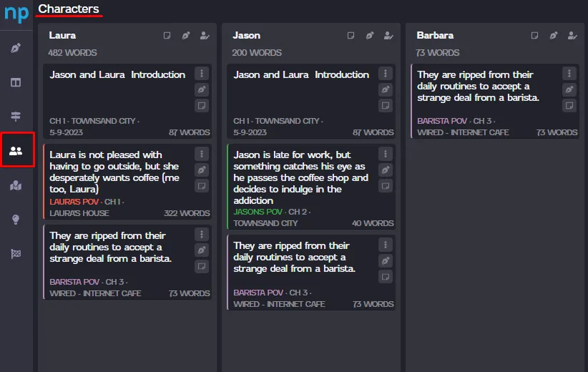Open the map locations view in sidebar
This screenshot has height=372, width=588.
click(x=16, y=185)
